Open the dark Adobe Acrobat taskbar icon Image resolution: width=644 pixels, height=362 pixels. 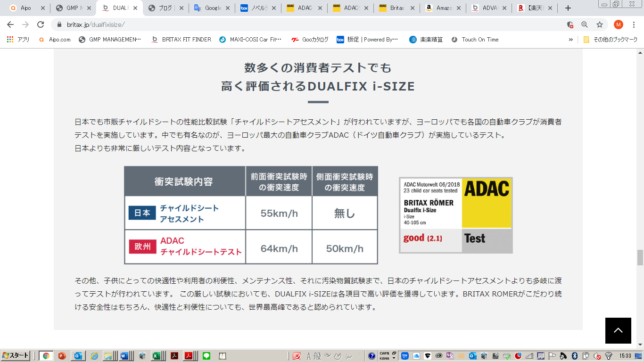coord(174,356)
